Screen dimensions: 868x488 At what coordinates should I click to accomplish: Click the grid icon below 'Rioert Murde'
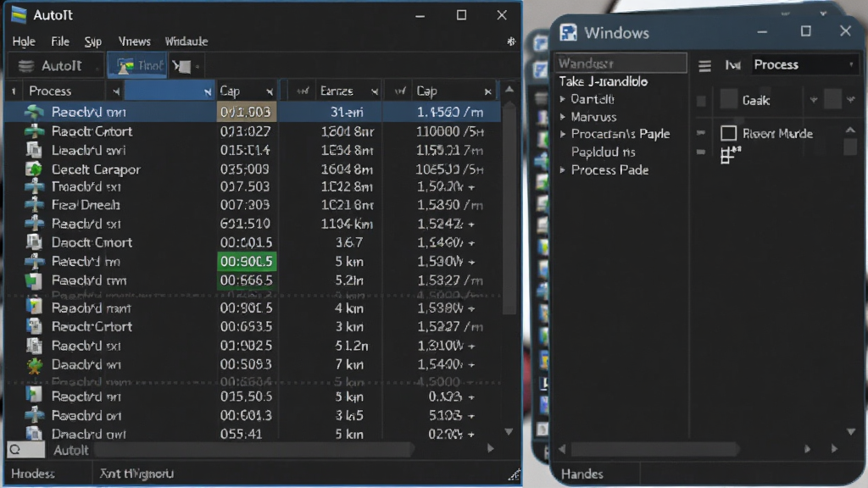click(x=730, y=154)
